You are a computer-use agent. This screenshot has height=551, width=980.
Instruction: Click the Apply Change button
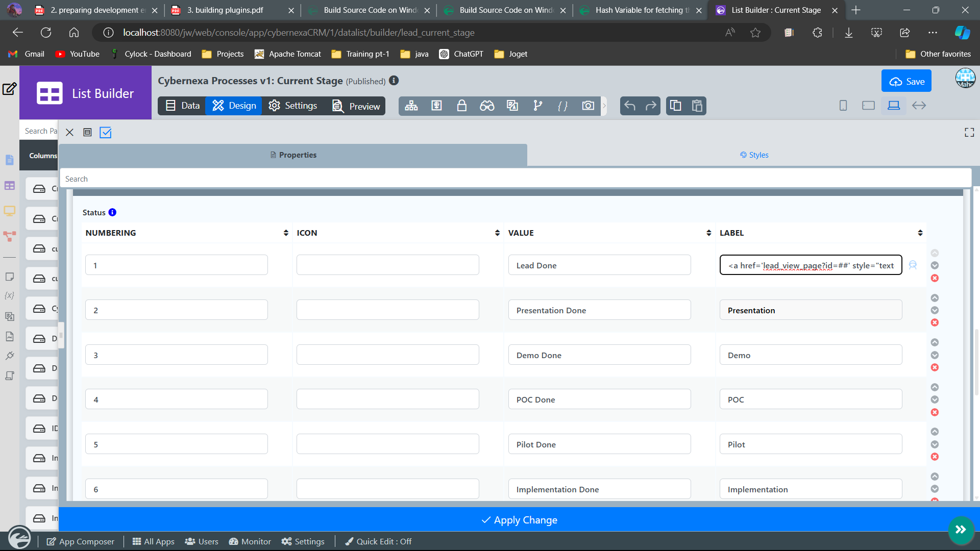click(520, 520)
